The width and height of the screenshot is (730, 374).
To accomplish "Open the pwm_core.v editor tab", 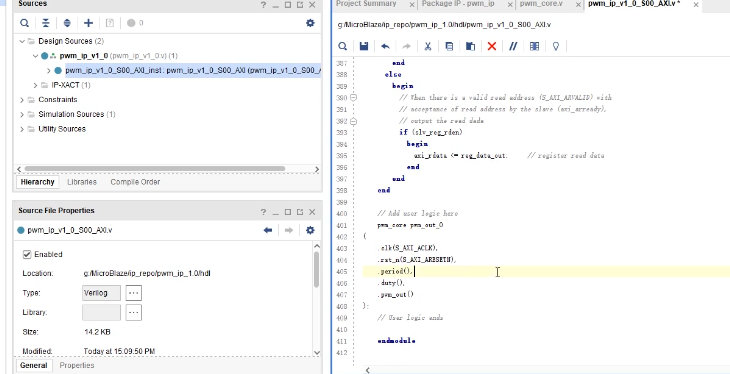I will click(541, 4).
